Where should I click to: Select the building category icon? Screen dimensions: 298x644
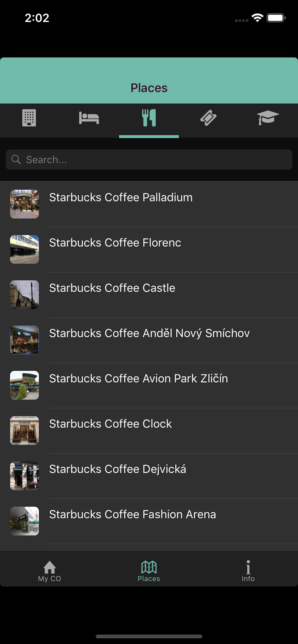click(29, 118)
